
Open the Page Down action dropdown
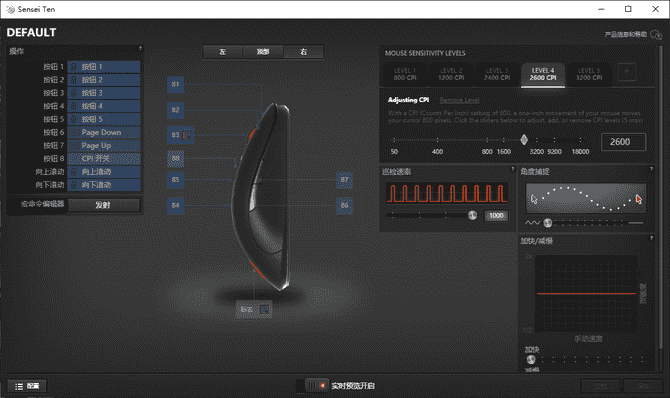pos(104,133)
